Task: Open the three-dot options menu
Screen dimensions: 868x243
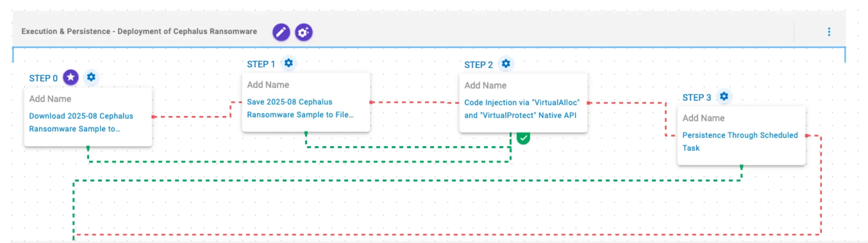Action: [x=829, y=32]
